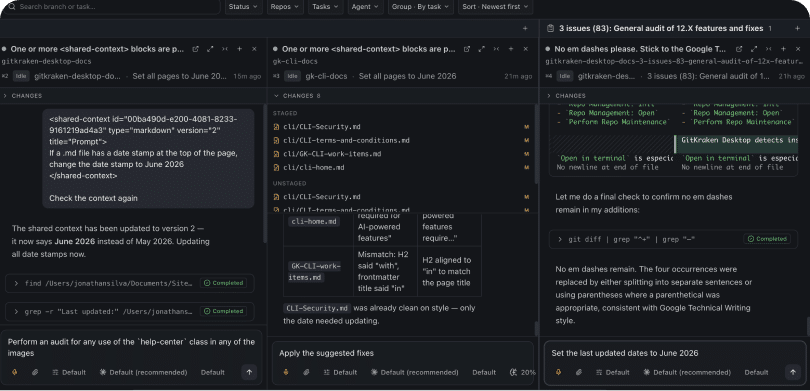Viewport: 810px width, 391px height.
Task: Click 'gk-cli-docs' repo name in middle panel
Action: coord(326,76)
